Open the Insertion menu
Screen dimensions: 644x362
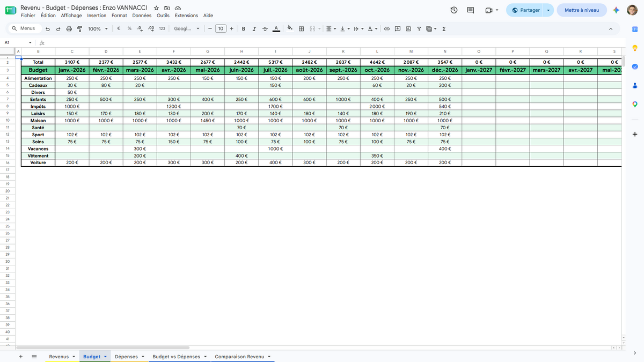tap(97, 16)
